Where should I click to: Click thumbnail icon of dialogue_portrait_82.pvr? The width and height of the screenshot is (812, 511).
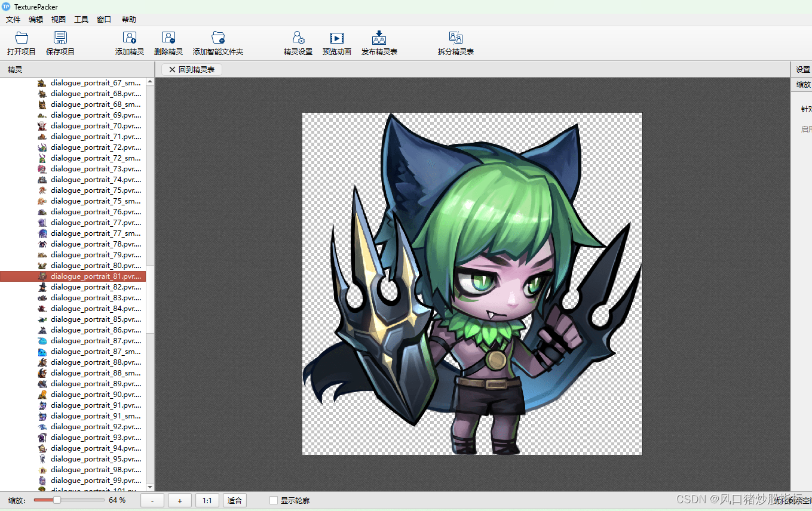coord(42,287)
